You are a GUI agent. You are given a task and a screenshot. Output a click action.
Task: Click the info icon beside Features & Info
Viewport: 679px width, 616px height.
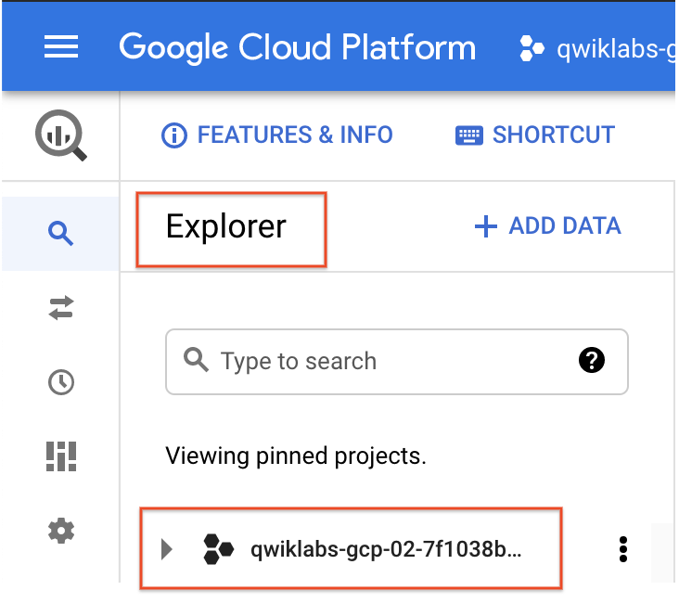point(173,135)
